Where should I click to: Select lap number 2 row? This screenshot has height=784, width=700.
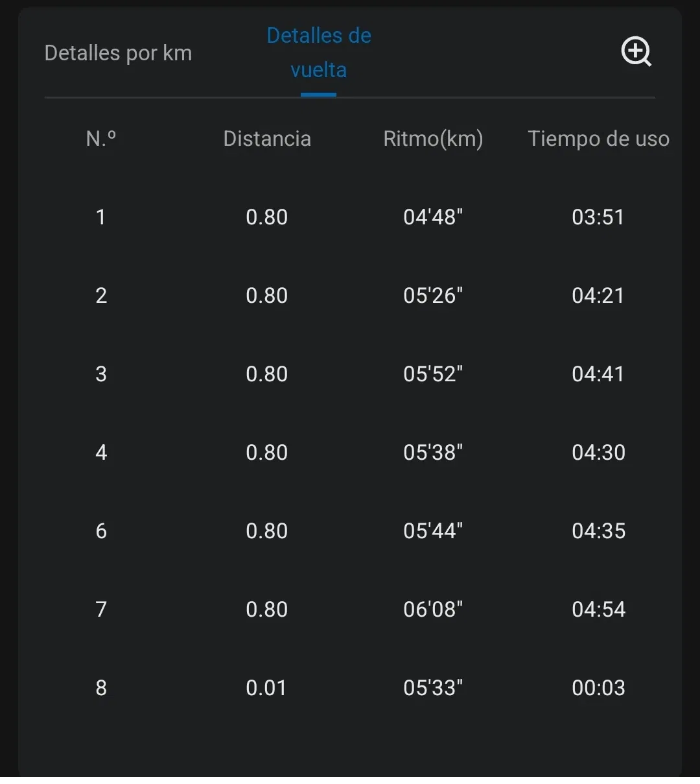[101, 296]
